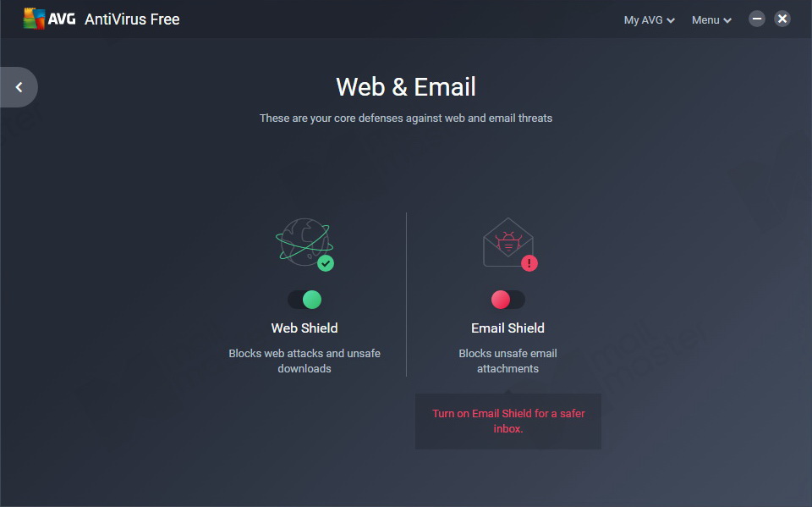Image resolution: width=812 pixels, height=507 pixels.
Task: Minimize the AVG window
Action: click(756, 19)
